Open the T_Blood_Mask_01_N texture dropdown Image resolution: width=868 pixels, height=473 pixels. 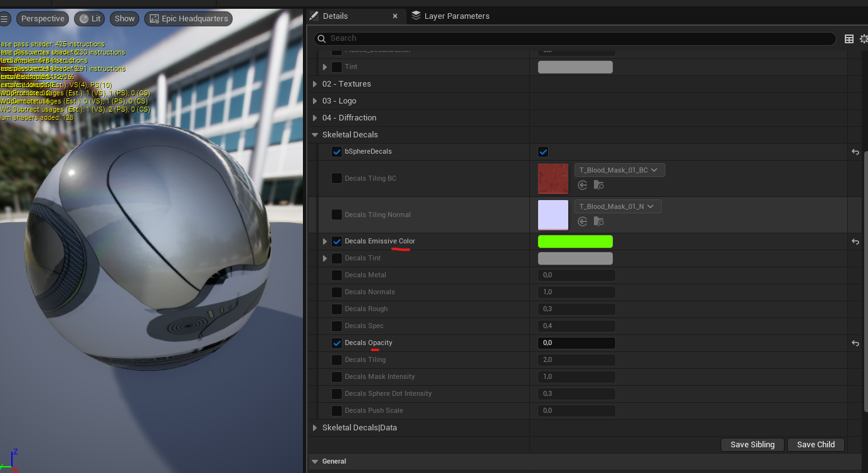618,206
